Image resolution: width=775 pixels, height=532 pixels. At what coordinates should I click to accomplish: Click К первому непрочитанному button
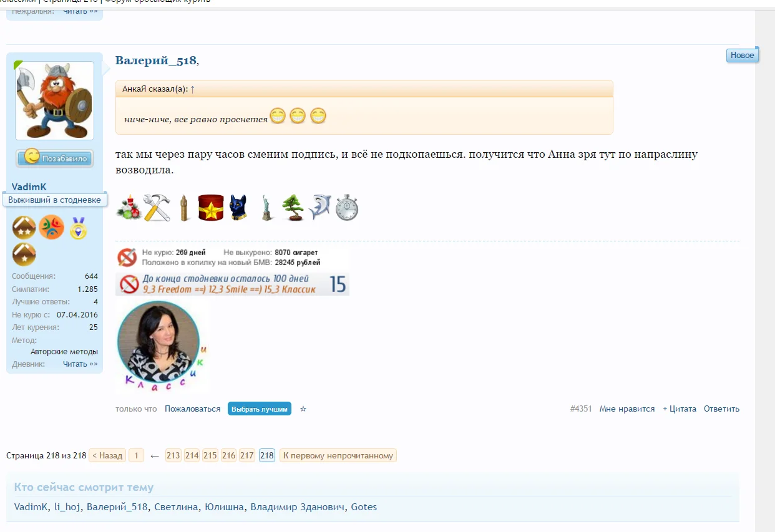coord(338,455)
